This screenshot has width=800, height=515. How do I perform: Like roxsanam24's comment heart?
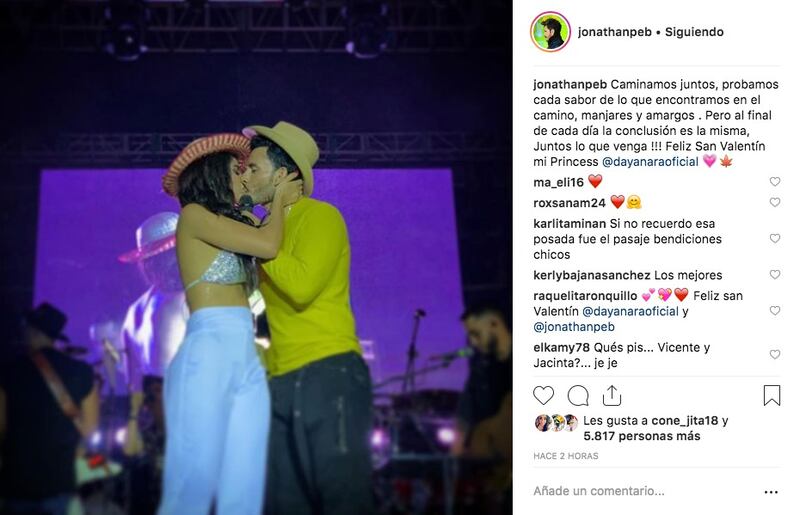pos(775,203)
